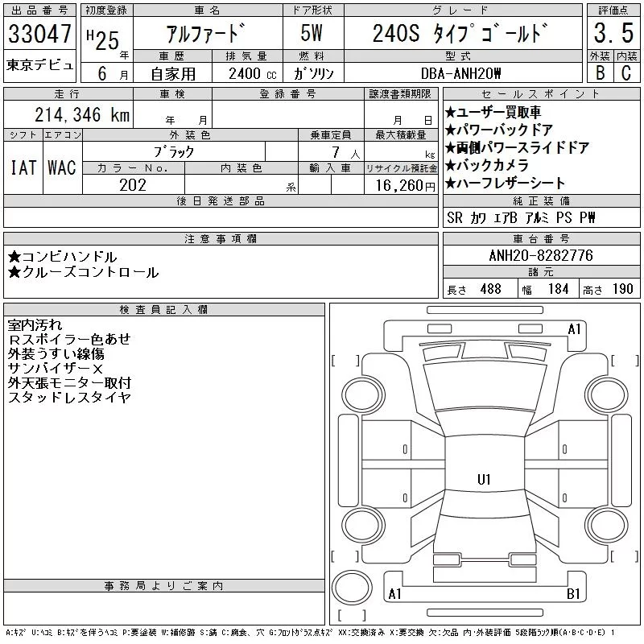Click displacement value 2400 cc
644x644 pixels.
tap(253, 74)
